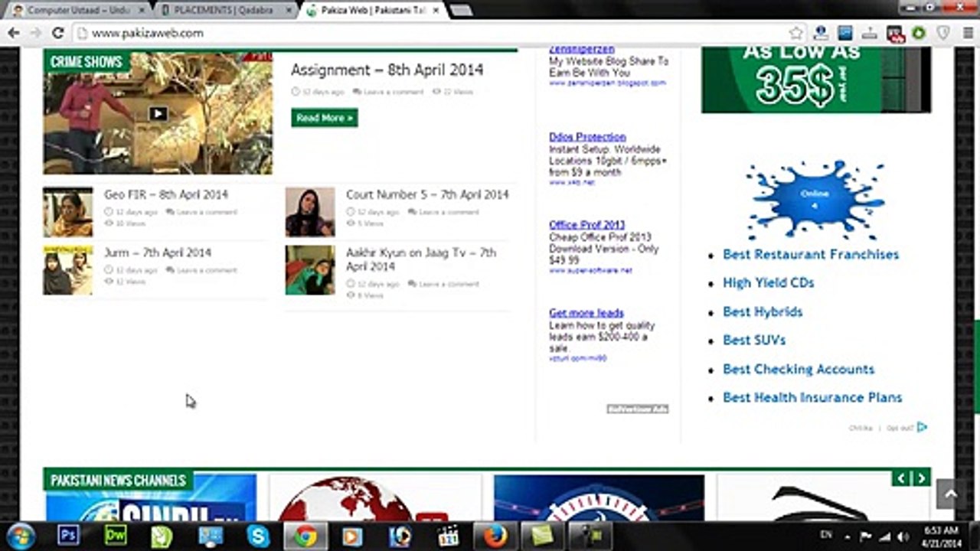Click the Ddos Protection ad link

tap(587, 137)
